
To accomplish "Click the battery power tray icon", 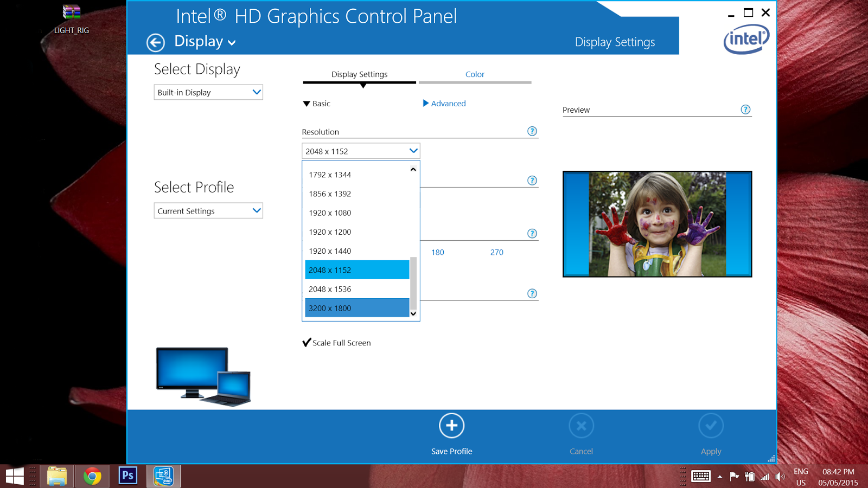I will (x=750, y=477).
